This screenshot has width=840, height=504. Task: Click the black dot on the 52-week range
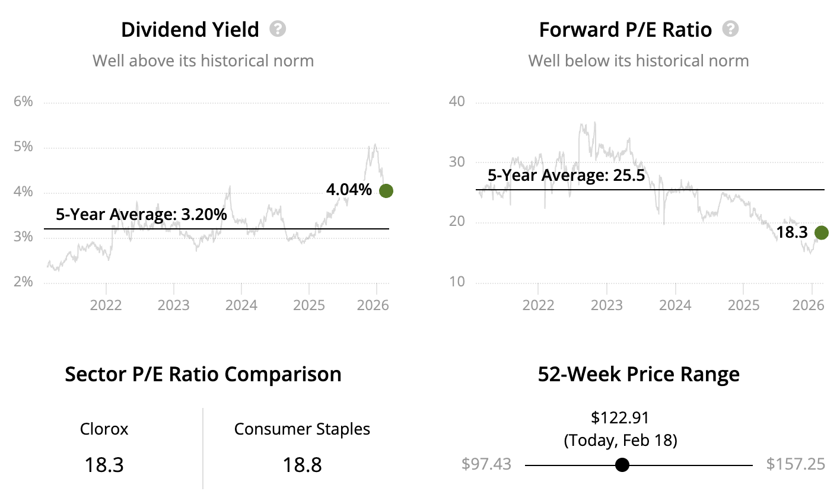(622, 465)
